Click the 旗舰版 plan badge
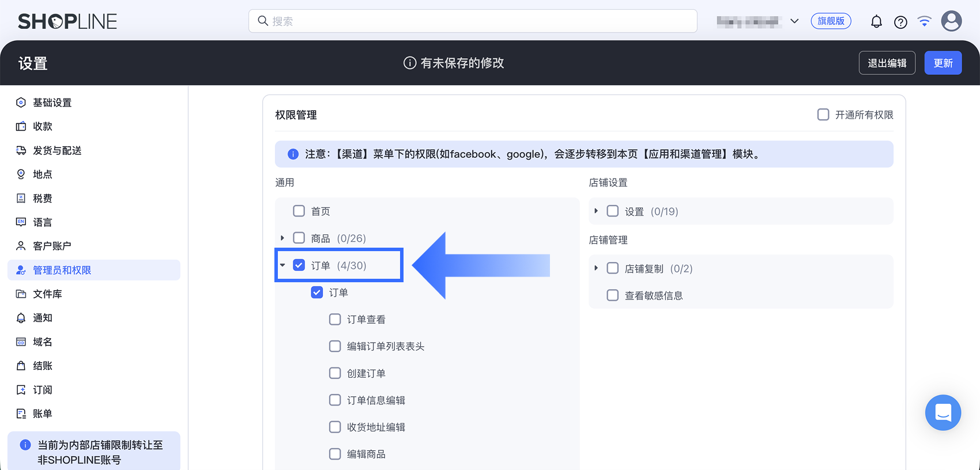980x470 pixels. point(831,21)
